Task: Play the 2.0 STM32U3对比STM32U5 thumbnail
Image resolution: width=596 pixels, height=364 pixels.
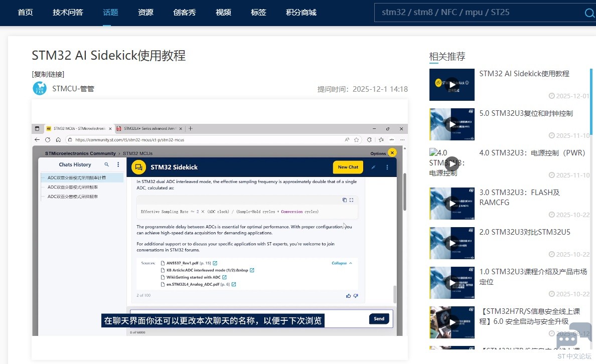Action: [x=452, y=243]
